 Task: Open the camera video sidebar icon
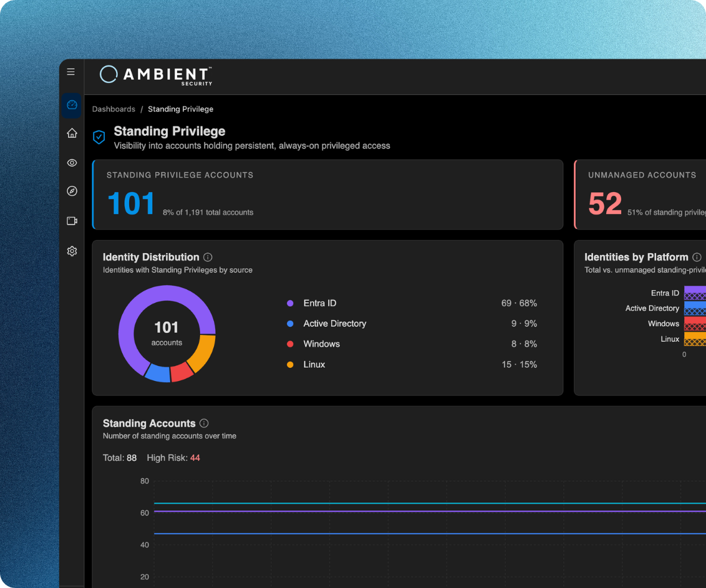coord(72,221)
